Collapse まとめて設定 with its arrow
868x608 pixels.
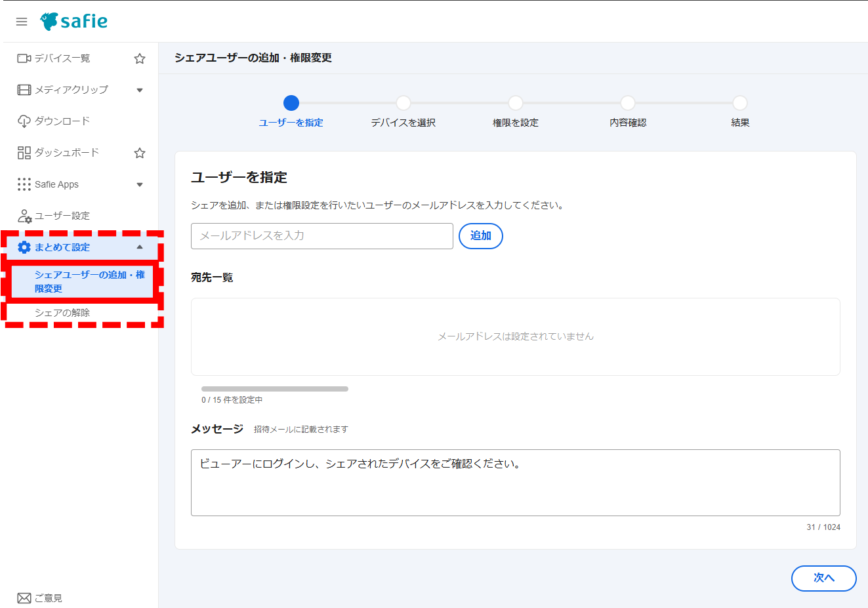[x=139, y=247]
